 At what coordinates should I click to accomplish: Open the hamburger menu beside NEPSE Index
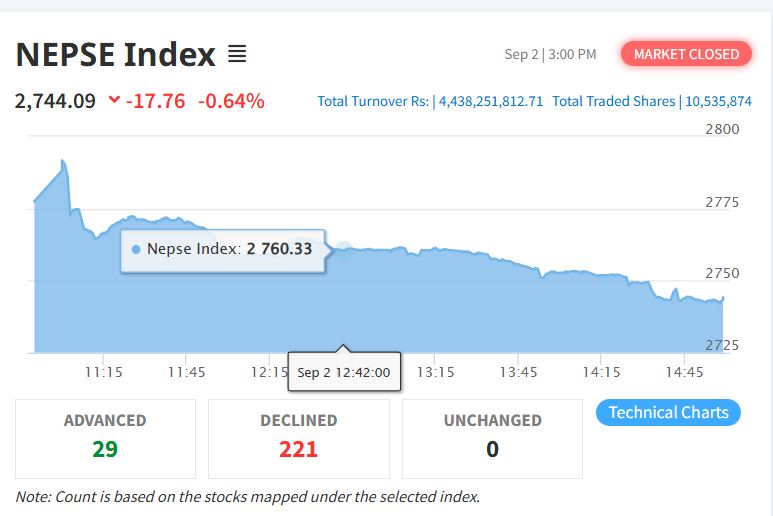pyautogui.click(x=237, y=54)
